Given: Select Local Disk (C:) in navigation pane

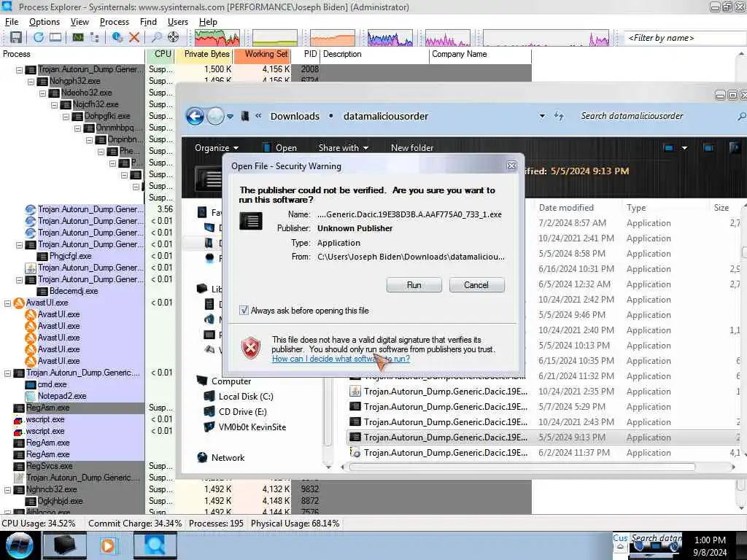Looking at the screenshot, I should pyautogui.click(x=239, y=397).
